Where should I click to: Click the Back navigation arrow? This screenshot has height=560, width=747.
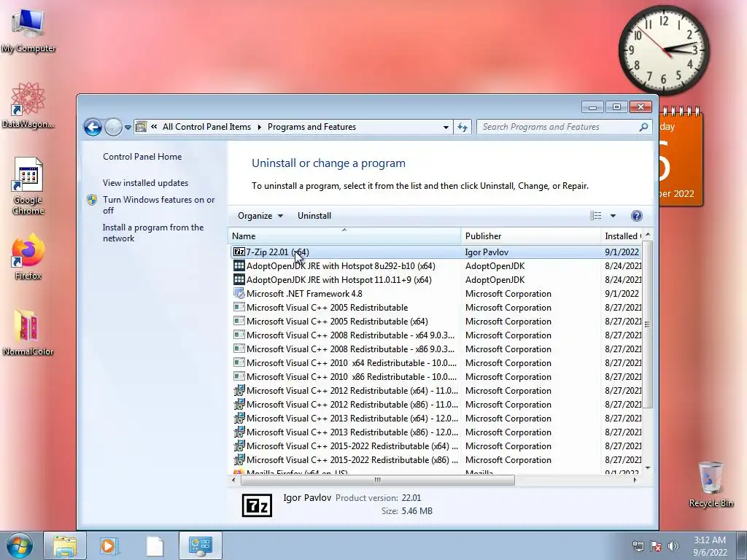click(93, 127)
